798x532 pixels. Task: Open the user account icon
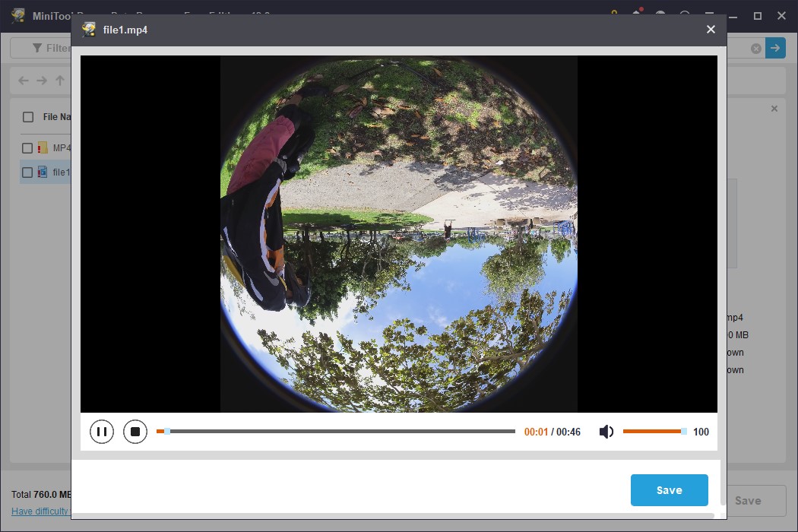660,15
